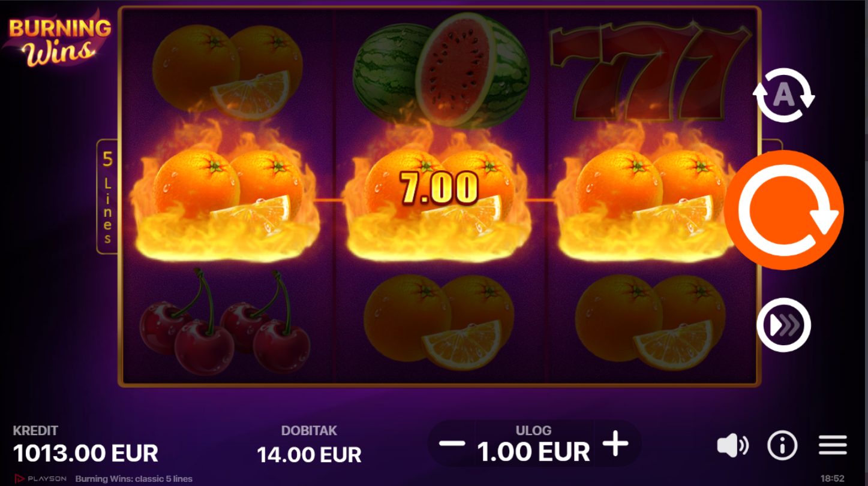The width and height of the screenshot is (868, 486).
Task: Spin the reels with orange button
Action: click(x=783, y=210)
